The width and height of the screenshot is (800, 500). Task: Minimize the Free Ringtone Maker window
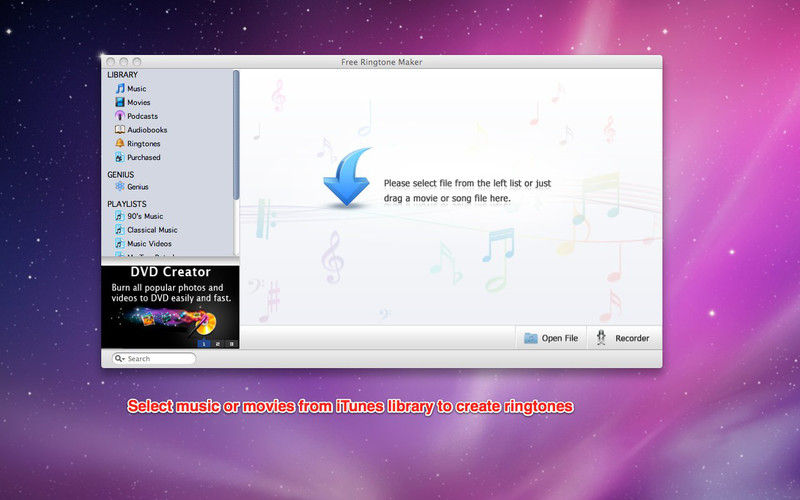click(x=124, y=62)
